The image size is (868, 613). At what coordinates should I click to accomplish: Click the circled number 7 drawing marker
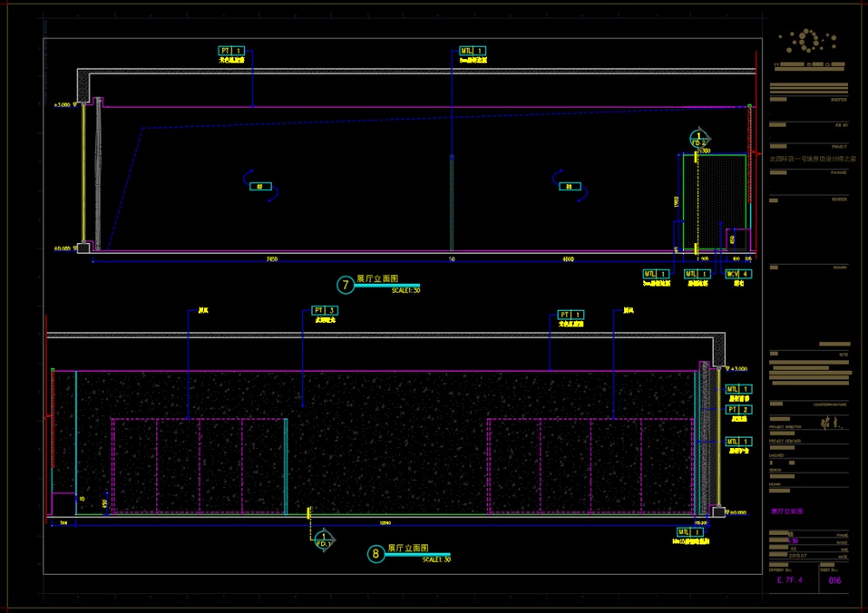[x=345, y=284]
